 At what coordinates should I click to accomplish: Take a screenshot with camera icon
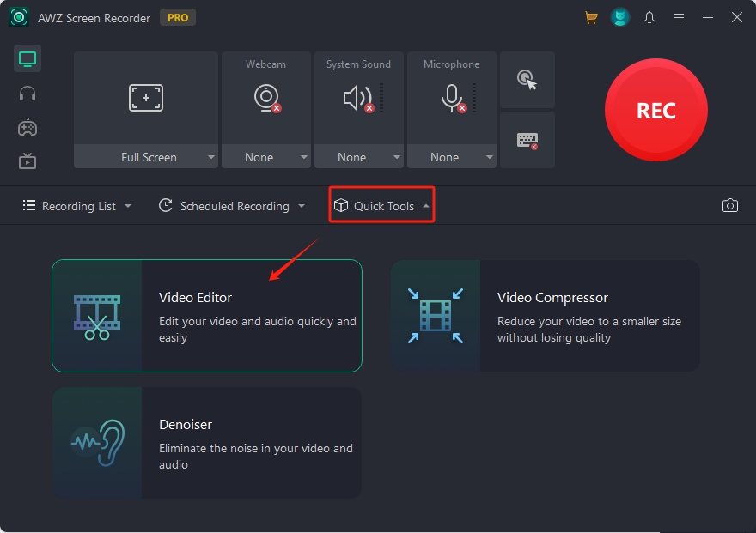[730, 206]
